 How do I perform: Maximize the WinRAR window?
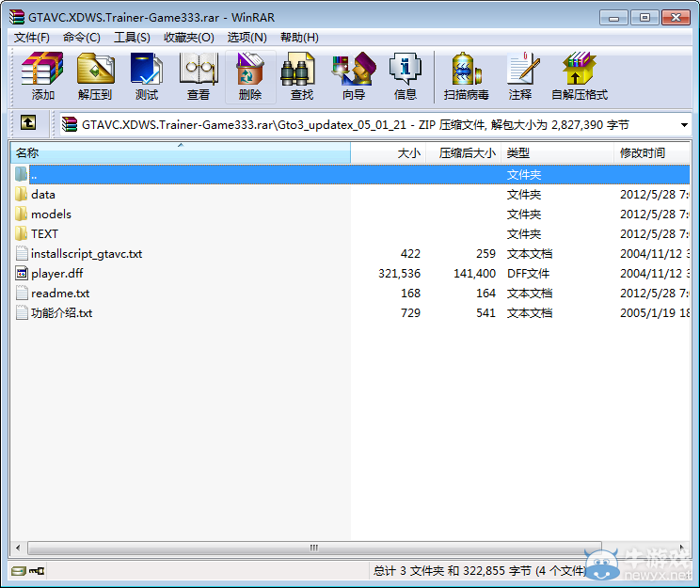644,18
